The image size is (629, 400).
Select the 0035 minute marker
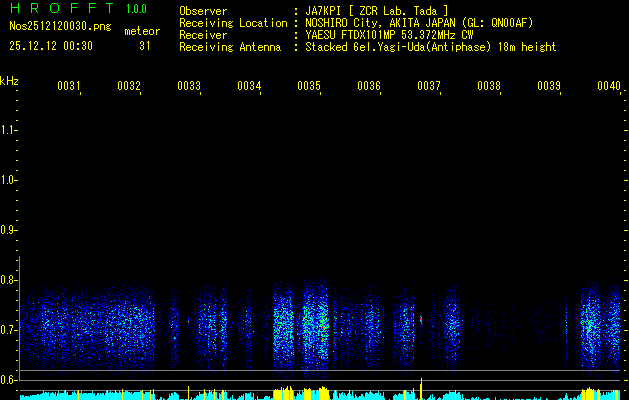tap(309, 87)
